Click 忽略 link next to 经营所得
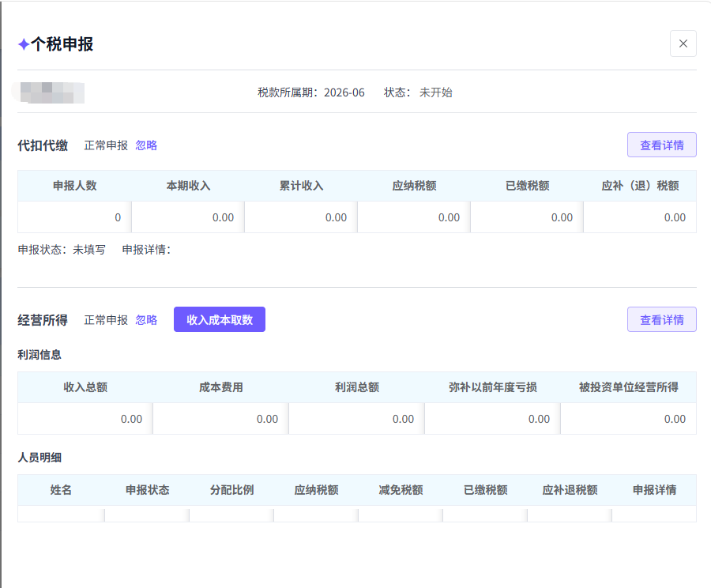Screen dimensions: 711x588 (x=146, y=320)
